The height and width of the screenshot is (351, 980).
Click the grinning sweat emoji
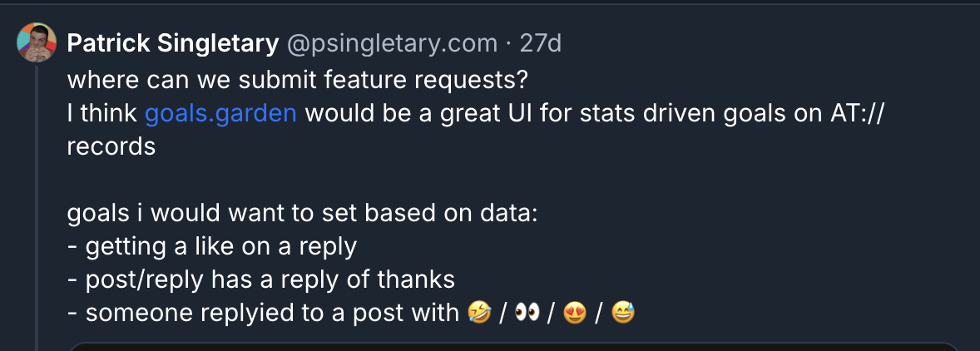(621, 313)
